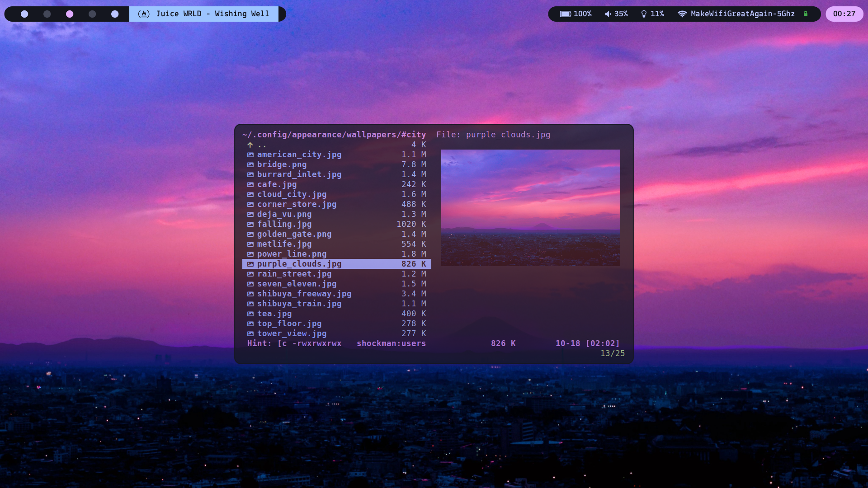Image resolution: width=868 pixels, height=488 pixels.
Task: Click the green lock icon
Action: pyautogui.click(x=806, y=14)
